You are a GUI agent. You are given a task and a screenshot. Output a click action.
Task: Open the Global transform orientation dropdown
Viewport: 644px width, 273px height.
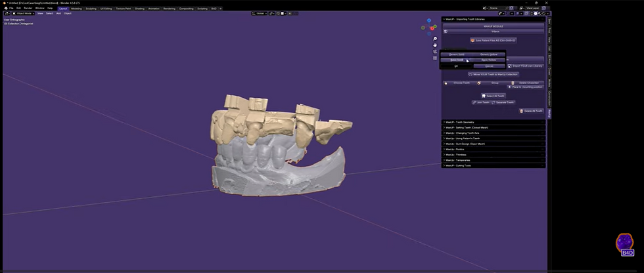[260, 13]
